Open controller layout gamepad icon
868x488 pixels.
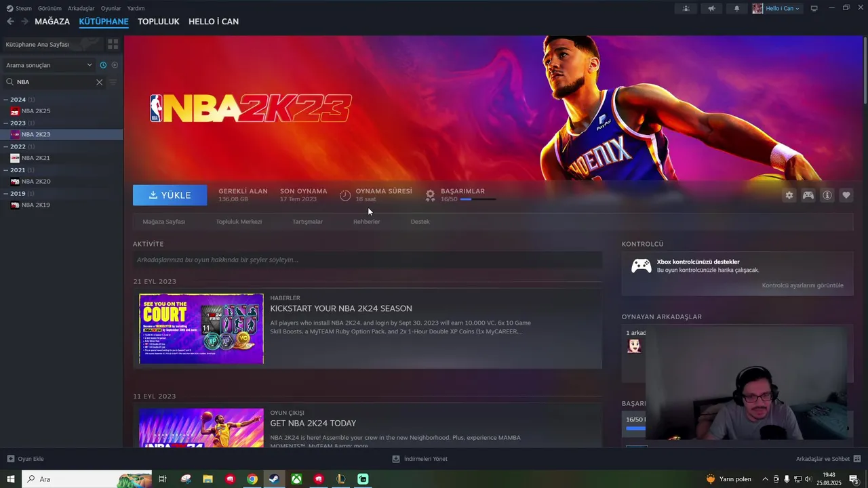pos(808,195)
